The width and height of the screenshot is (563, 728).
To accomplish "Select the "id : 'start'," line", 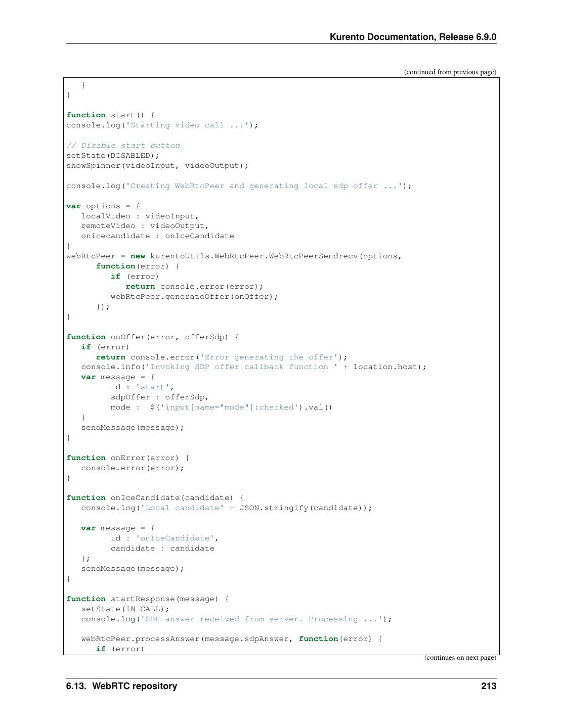I will coord(143,387).
